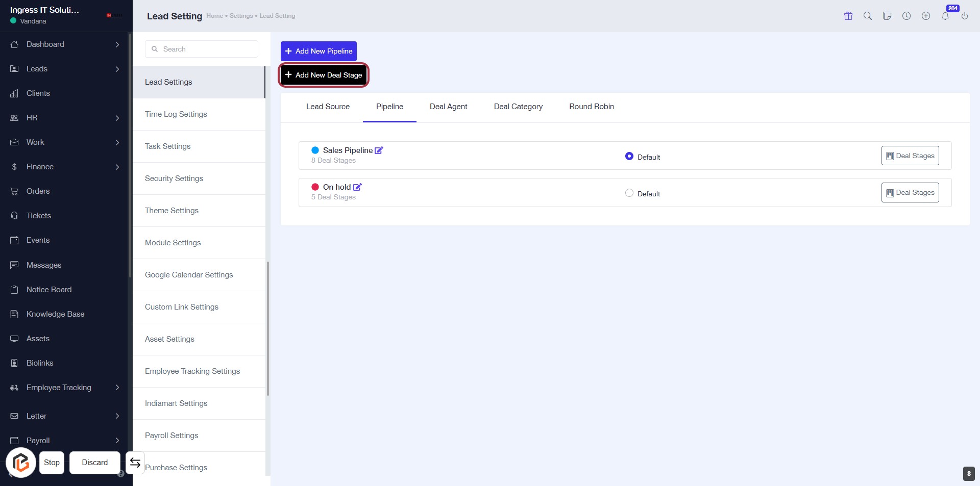Edit the Sales Pipeline name via pencil icon
Image resolution: width=980 pixels, height=486 pixels.
379,150
